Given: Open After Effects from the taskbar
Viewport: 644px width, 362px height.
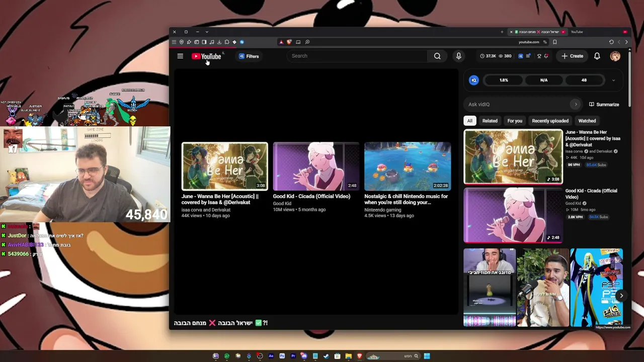Looking at the screenshot, I should click(271, 356).
